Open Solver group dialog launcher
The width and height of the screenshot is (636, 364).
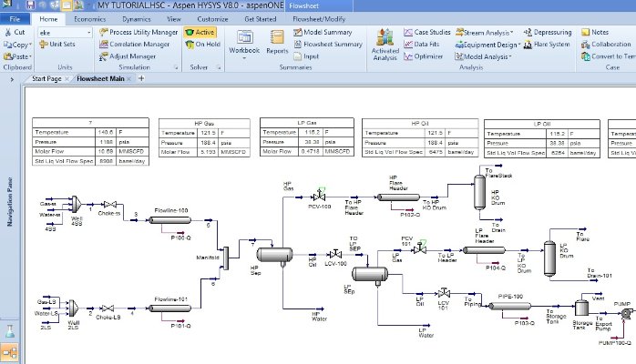pyautogui.click(x=219, y=67)
